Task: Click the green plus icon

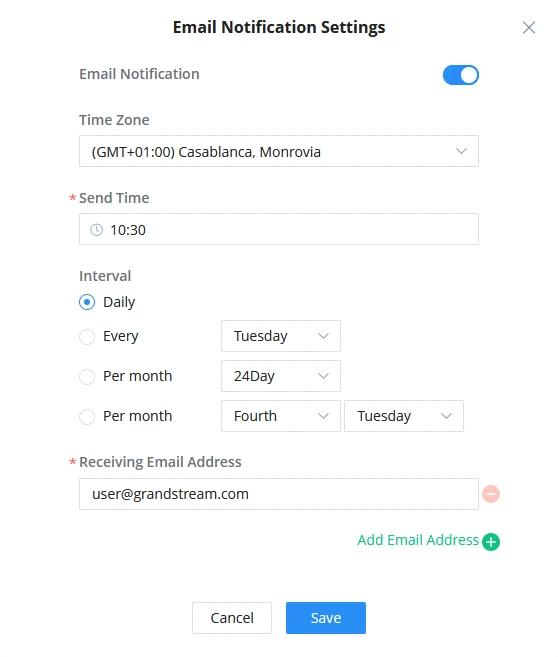Action: [x=491, y=541]
